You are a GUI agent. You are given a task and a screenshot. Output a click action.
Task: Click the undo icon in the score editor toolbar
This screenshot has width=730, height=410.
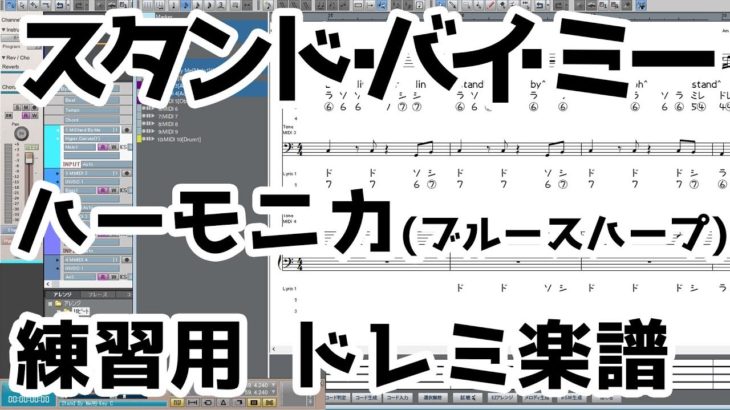[540, 6]
